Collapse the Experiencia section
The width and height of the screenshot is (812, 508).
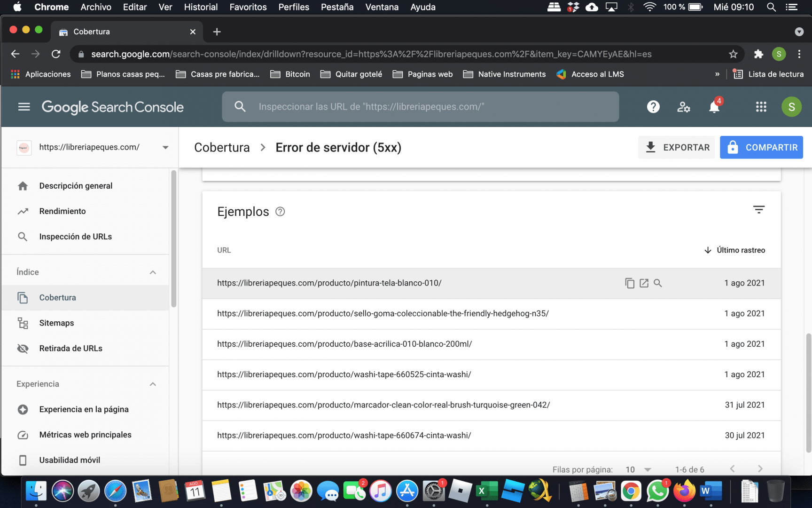tap(153, 384)
